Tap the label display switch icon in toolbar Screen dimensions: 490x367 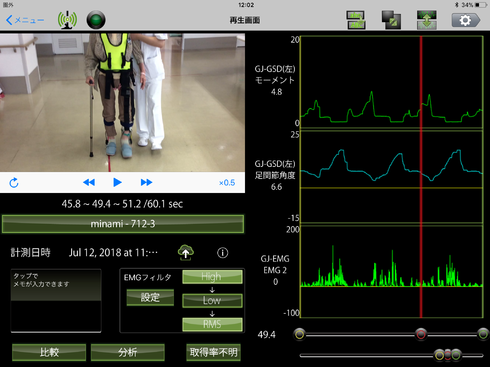coord(356,20)
